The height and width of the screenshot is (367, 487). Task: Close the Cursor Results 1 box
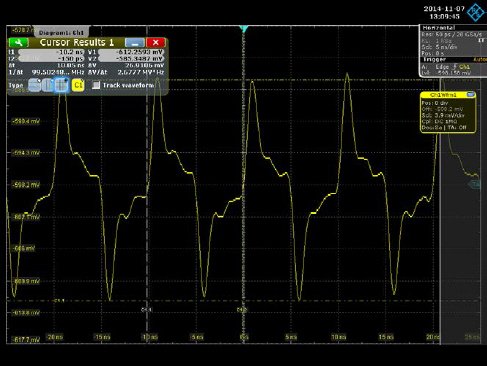[x=155, y=43]
